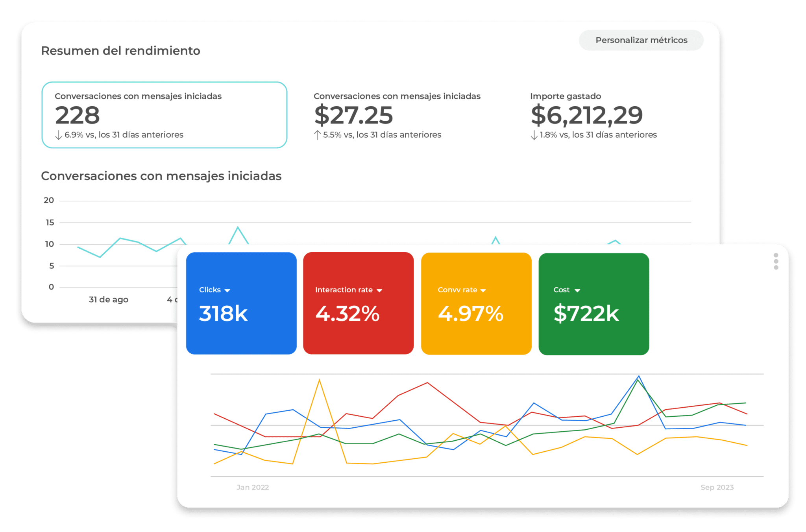Click the downward arrow near 1.8% change
Image resolution: width=806 pixels, height=532 pixels.
point(533,135)
